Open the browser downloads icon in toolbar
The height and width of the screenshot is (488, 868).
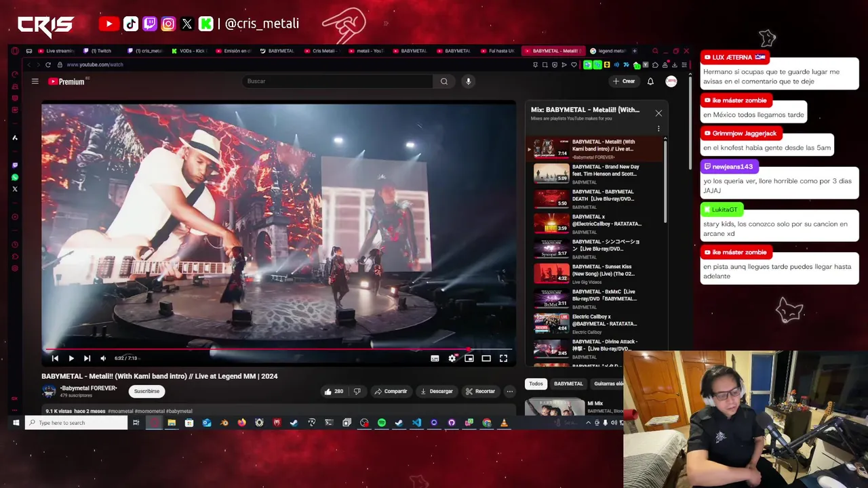(x=675, y=64)
